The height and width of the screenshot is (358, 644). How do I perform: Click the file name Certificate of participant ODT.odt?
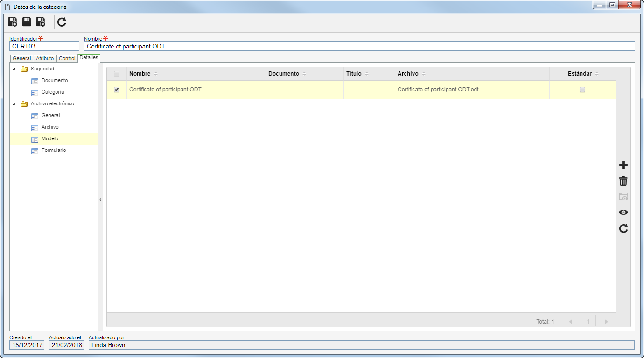click(438, 89)
